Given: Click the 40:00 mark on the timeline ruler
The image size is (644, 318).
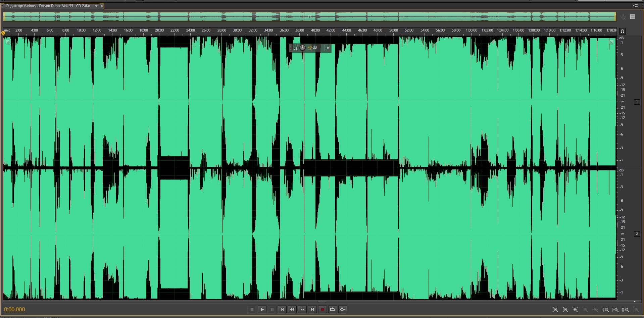Looking at the screenshot, I should [315, 31].
